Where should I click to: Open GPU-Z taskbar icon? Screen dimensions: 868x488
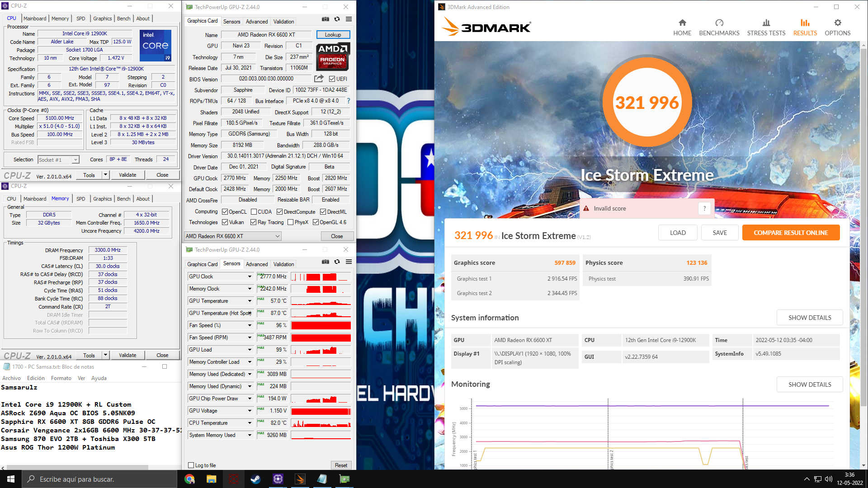click(344, 479)
